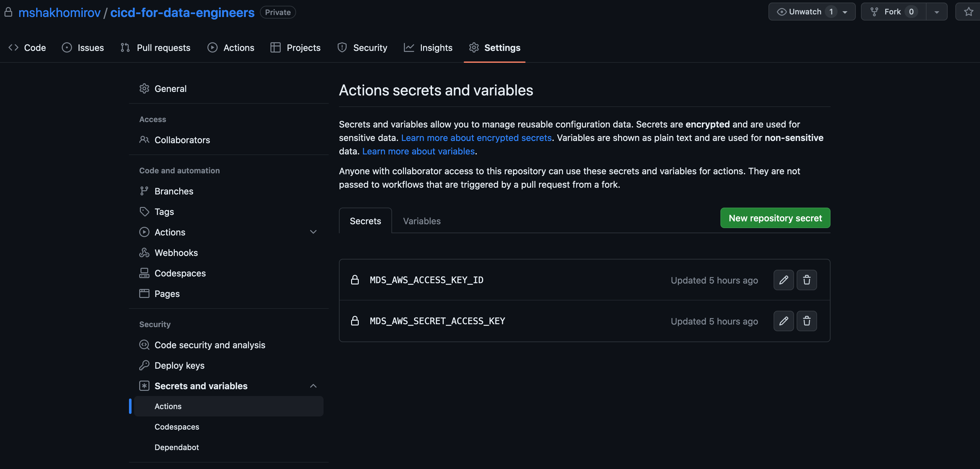The width and height of the screenshot is (980, 469).
Task: Open Learn more about encrypted secrets link
Action: click(476, 138)
